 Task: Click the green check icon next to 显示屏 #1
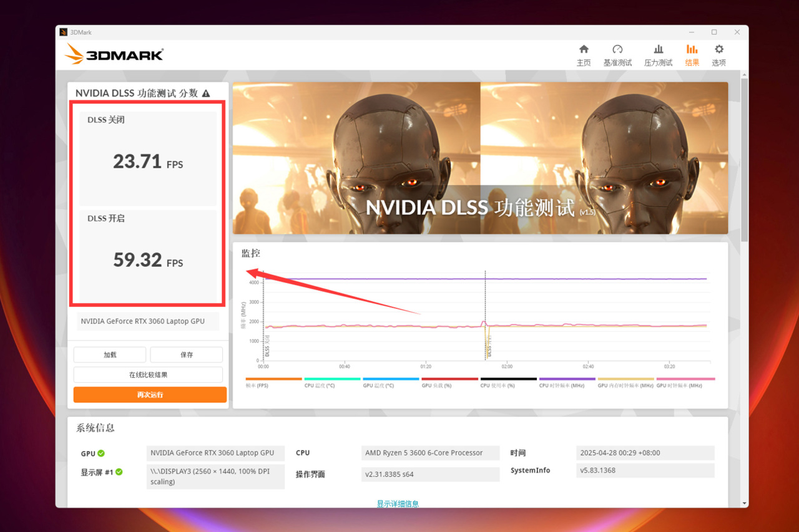pos(119,472)
